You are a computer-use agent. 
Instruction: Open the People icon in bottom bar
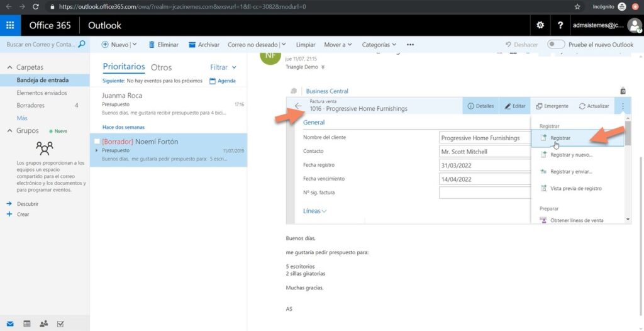pyautogui.click(x=43, y=323)
